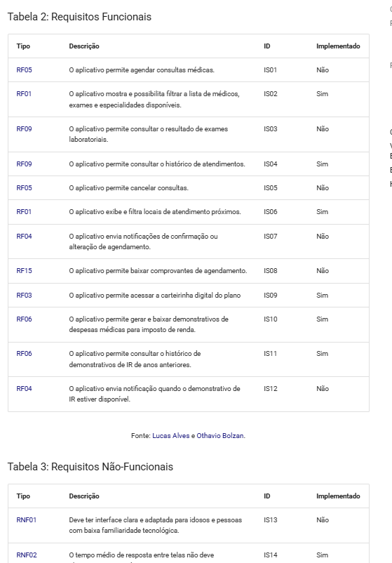Click RF01 link for nearby service locations
Screen dimensions: 392x563
click(24, 212)
